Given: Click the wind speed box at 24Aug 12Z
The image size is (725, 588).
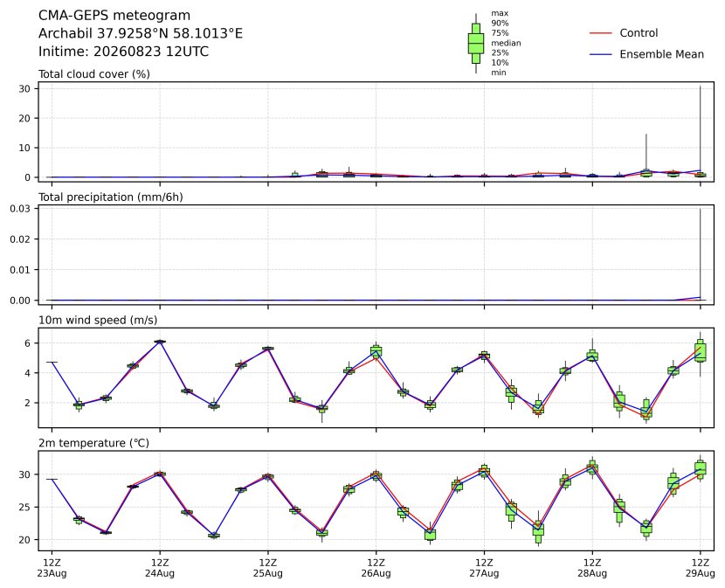Looking at the screenshot, I should (160, 342).
